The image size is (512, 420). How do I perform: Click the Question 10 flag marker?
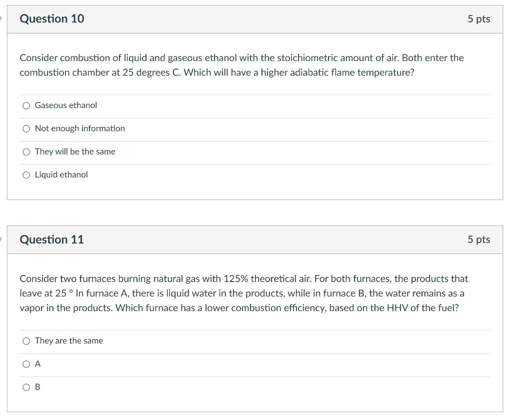1,18
